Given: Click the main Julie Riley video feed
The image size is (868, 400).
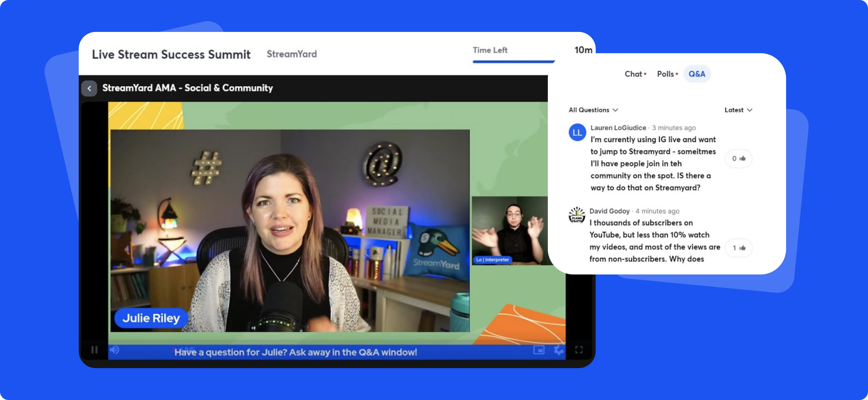Looking at the screenshot, I should point(290,231).
